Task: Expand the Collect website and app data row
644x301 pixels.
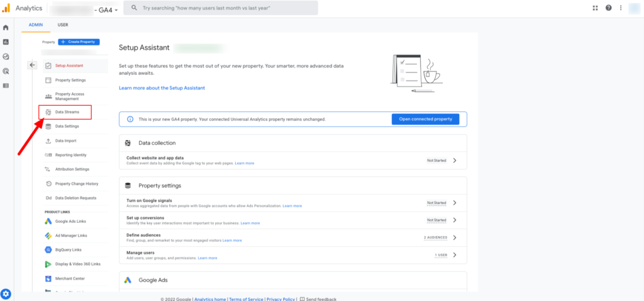Action: point(293,161)
